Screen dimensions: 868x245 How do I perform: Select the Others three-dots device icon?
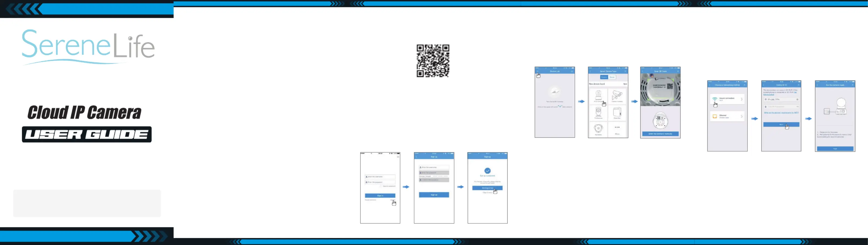point(617,127)
